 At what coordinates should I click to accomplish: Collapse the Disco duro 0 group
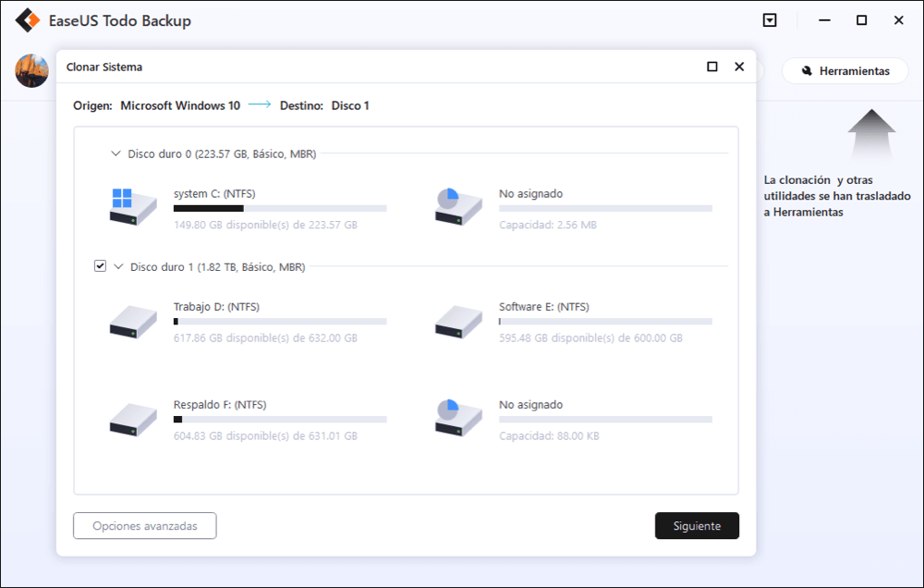115,153
